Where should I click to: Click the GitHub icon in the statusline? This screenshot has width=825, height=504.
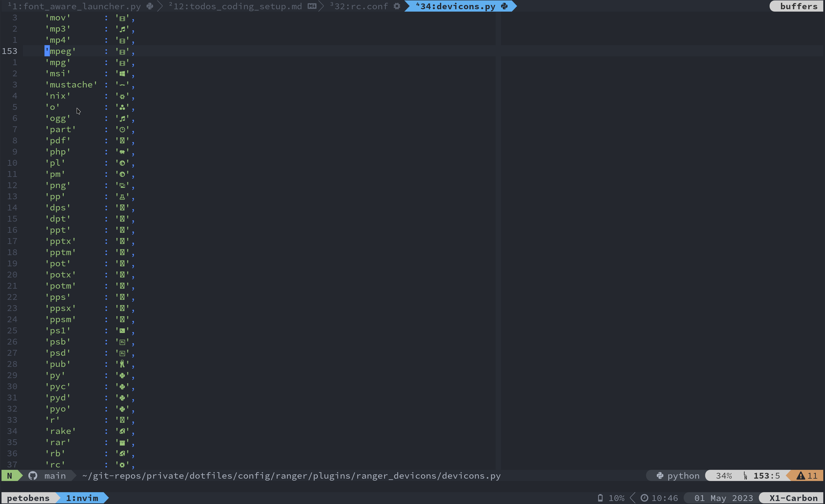click(32, 476)
